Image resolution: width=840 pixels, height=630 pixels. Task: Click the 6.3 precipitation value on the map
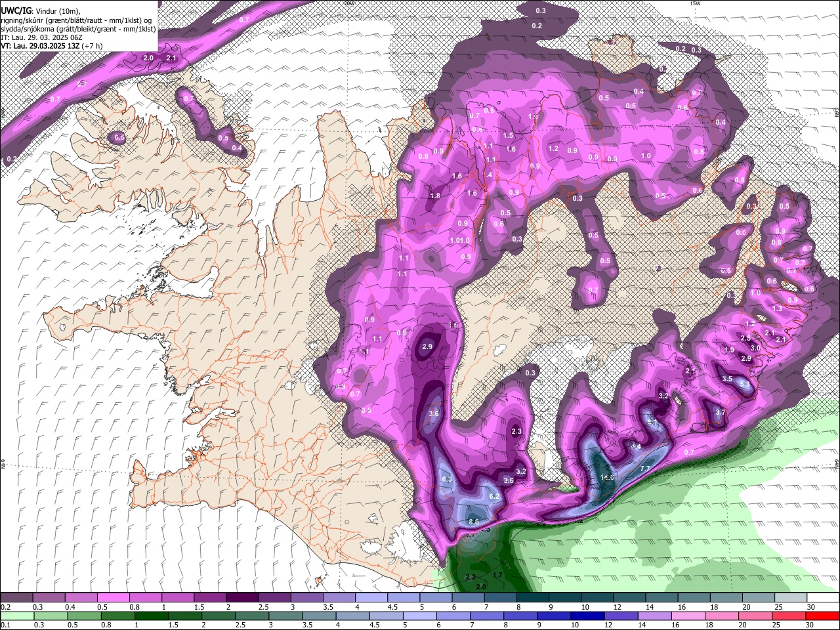[x=447, y=480]
